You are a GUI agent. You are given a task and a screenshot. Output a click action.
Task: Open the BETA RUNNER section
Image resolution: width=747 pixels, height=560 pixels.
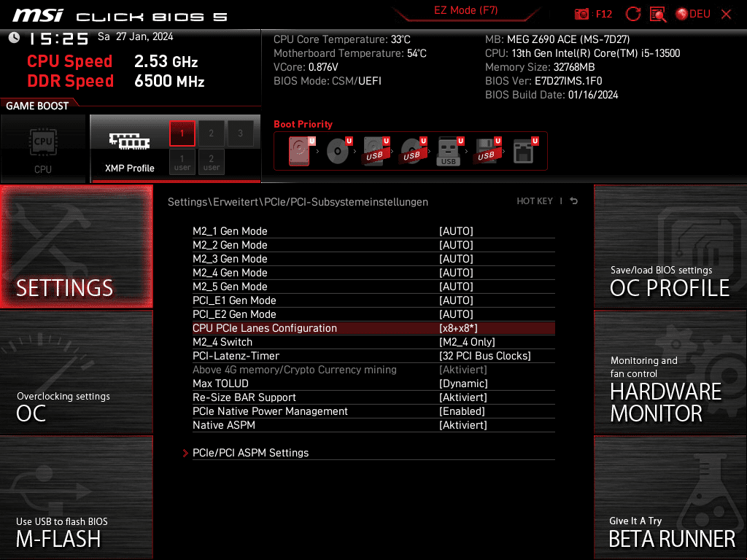pyautogui.click(x=670, y=497)
